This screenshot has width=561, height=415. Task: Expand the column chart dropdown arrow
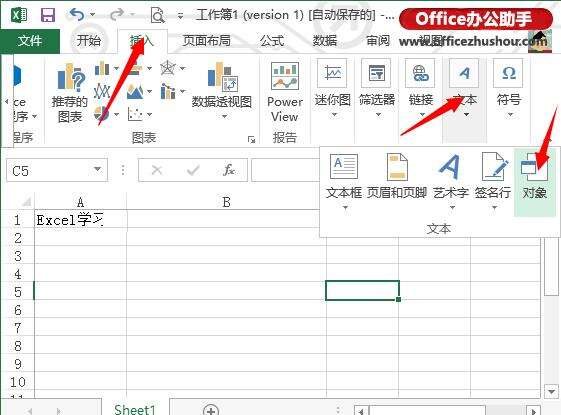(x=116, y=68)
